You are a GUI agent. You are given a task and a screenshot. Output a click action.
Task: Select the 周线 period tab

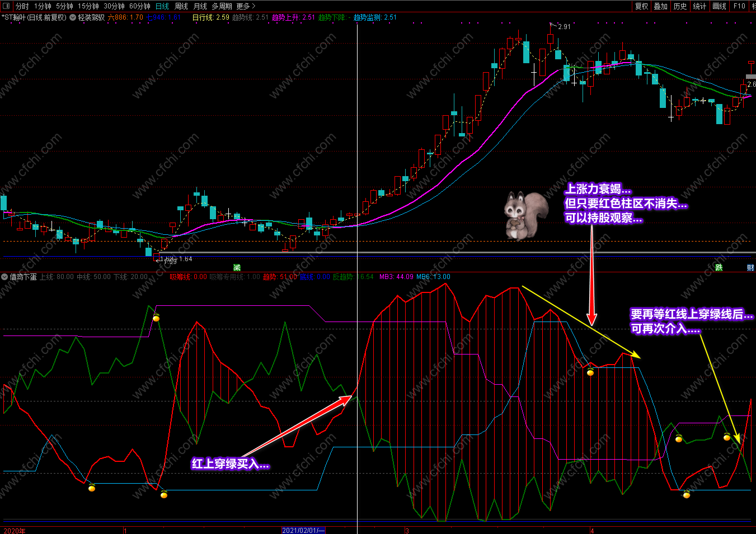(181, 6)
